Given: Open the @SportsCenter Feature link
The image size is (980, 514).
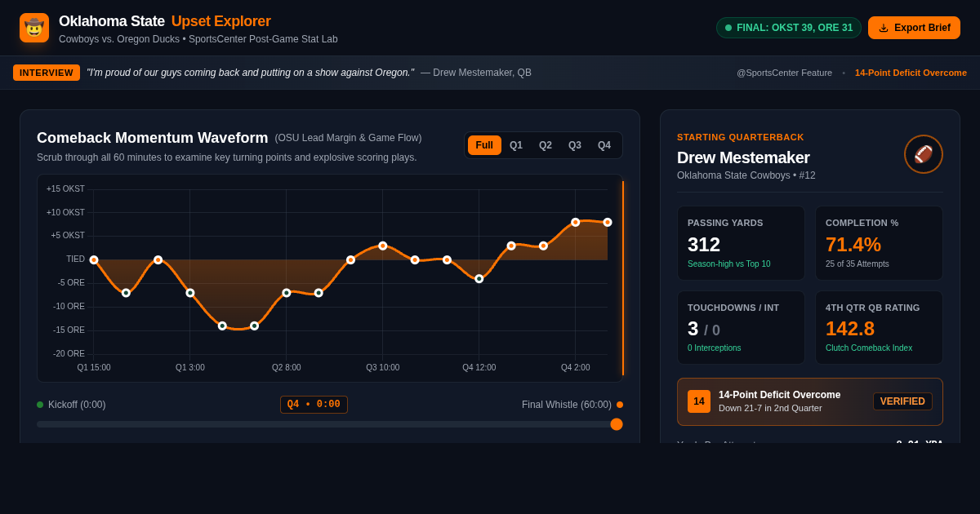Looking at the screenshot, I should point(785,73).
